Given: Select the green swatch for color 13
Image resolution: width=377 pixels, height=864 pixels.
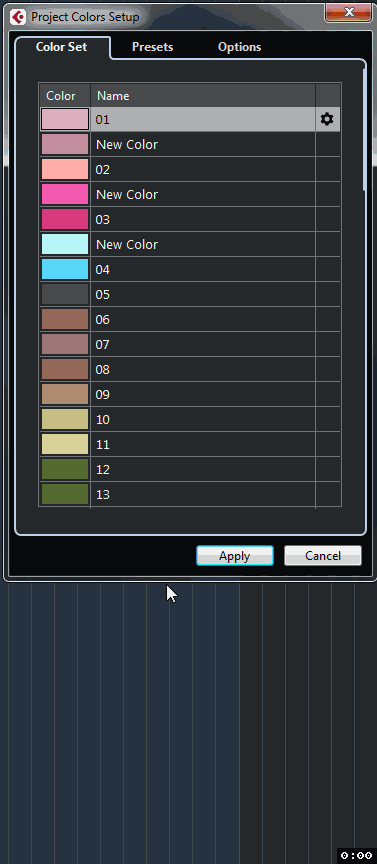Looking at the screenshot, I should point(65,494).
